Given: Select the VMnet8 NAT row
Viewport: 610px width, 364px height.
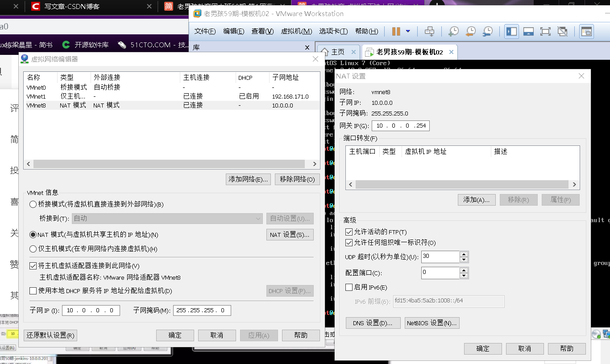Looking at the screenshot, I should click(172, 105).
